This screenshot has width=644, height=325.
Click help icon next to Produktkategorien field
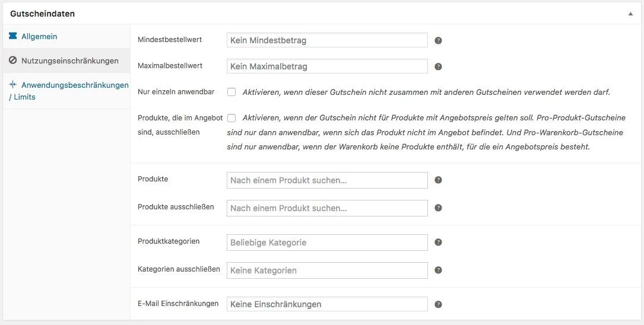point(438,242)
